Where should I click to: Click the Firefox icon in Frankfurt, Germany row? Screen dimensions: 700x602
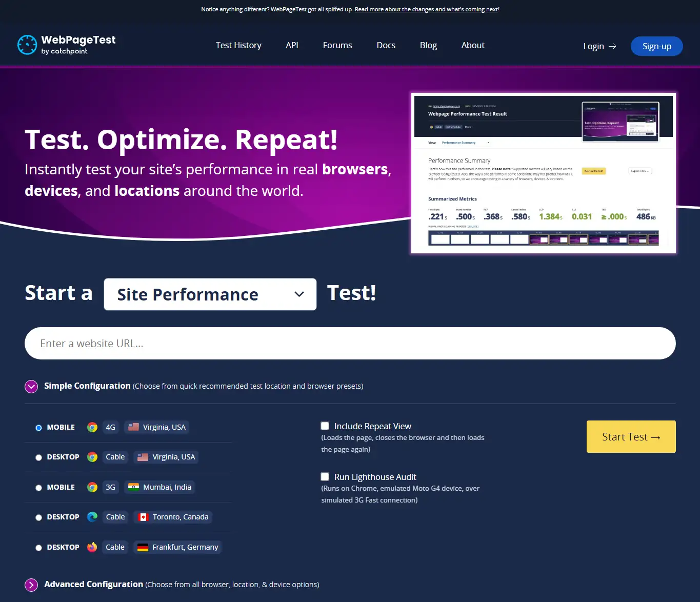pos(92,547)
